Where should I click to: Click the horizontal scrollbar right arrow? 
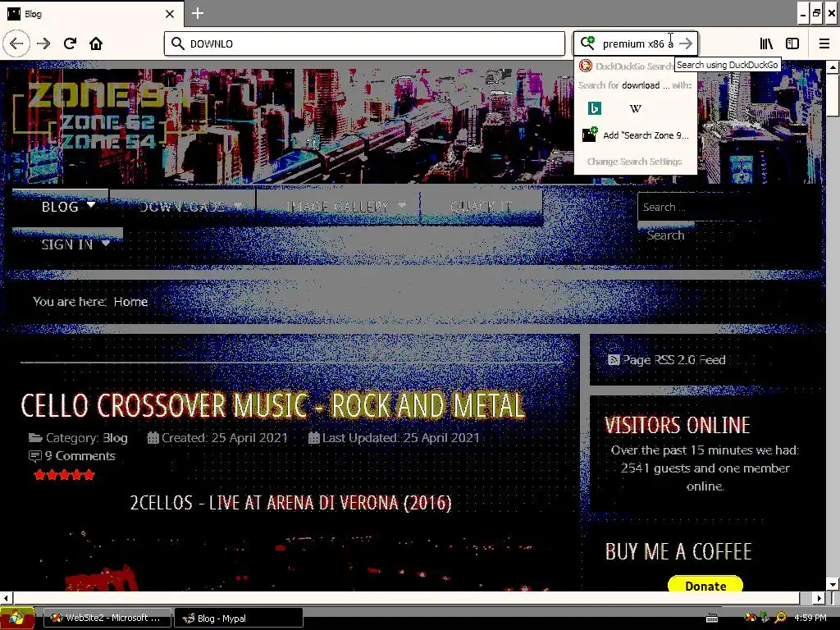click(x=819, y=598)
